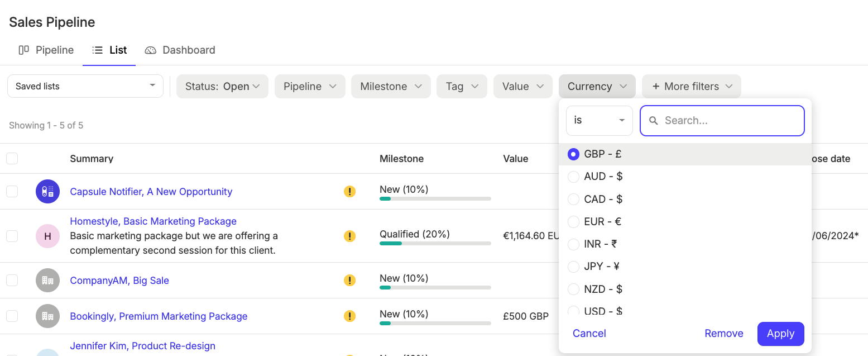Expand the Milestone filter dropdown
Image resolution: width=868 pixels, height=356 pixels.
click(x=391, y=87)
